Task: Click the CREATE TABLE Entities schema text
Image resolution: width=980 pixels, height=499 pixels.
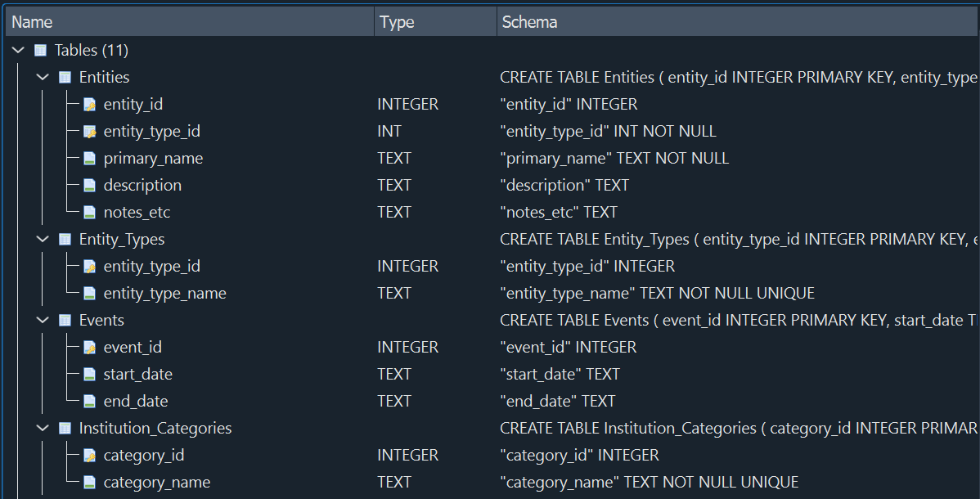Action: pyautogui.click(x=739, y=77)
